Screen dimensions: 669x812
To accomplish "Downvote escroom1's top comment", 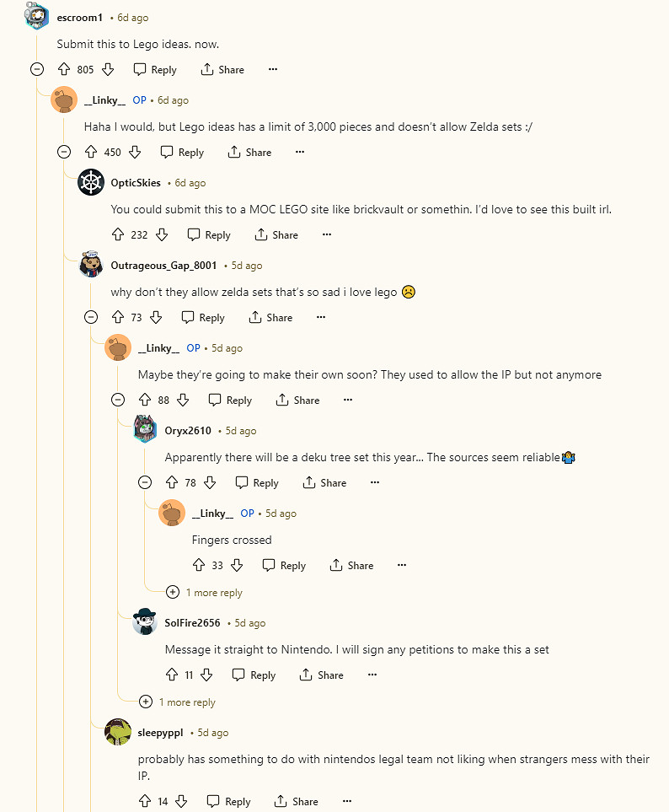I will pos(107,70).
